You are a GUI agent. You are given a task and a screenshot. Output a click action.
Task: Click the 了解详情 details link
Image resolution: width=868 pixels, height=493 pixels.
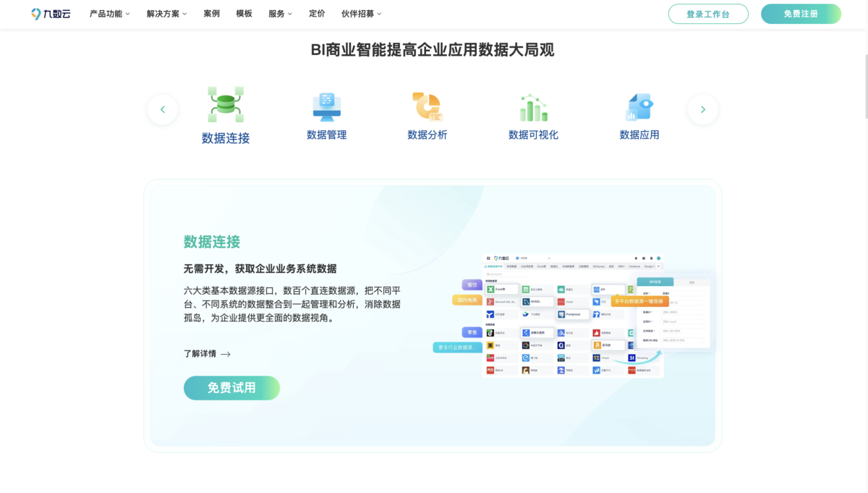(206, 354)
